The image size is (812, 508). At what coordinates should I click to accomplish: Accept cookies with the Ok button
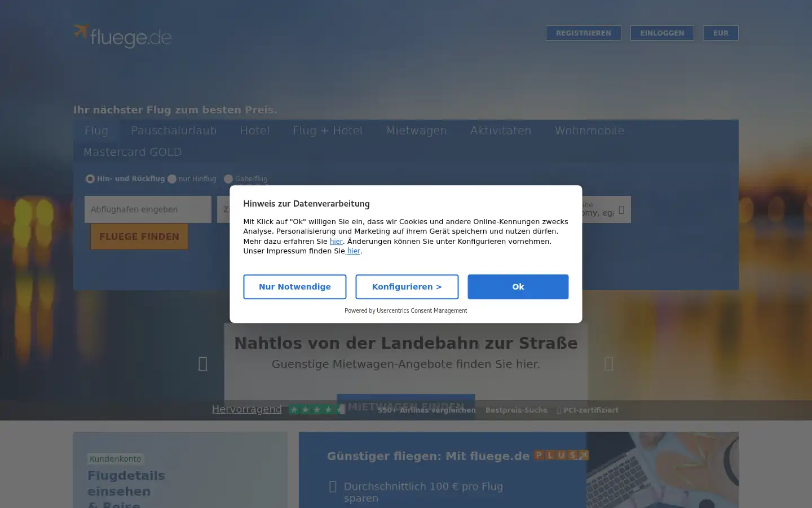tap(518, 287)
